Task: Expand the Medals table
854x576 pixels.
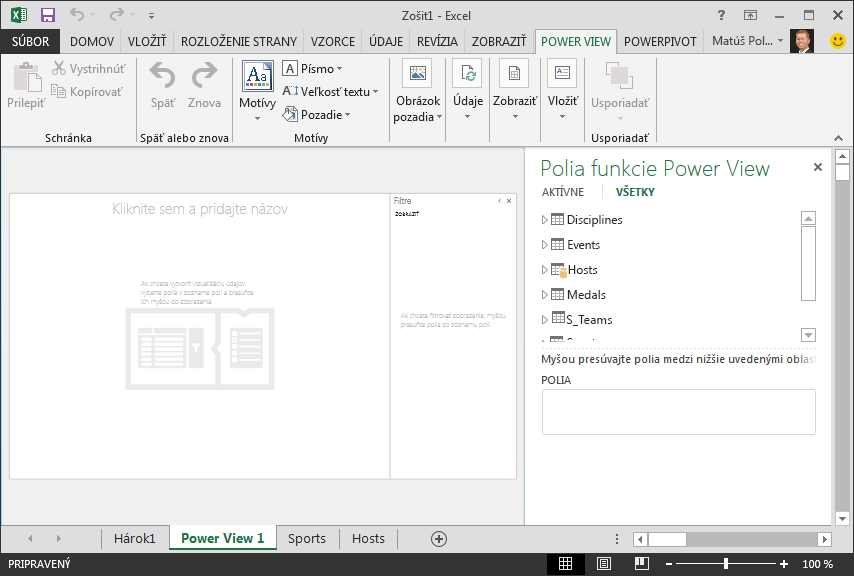Action: (544, 295)
